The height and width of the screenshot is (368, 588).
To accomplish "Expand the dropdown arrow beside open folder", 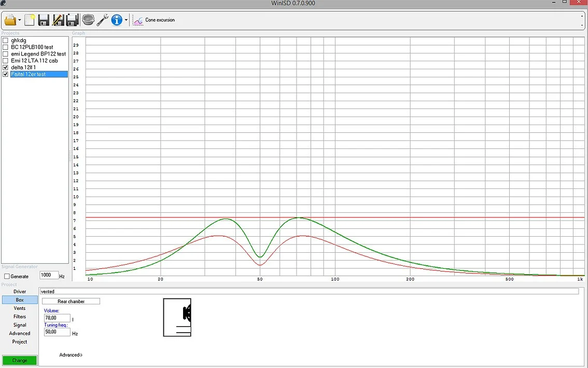I will (x=20, y=21).
